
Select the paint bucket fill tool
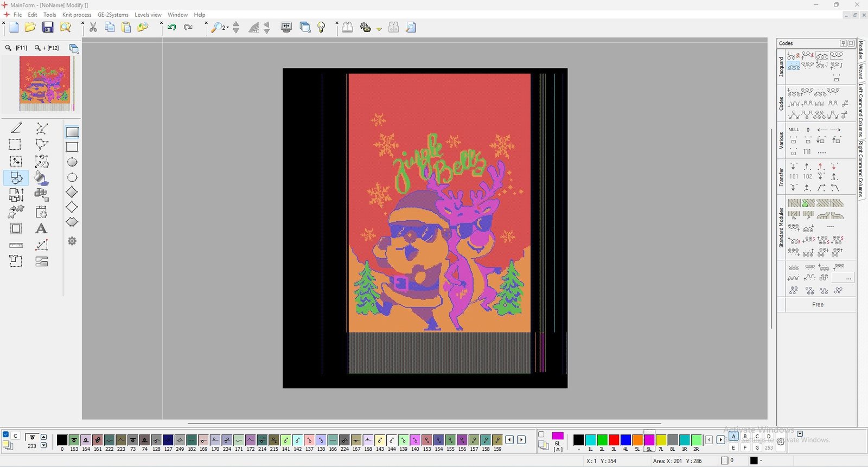pyautogui.click(x=41, y=178)
